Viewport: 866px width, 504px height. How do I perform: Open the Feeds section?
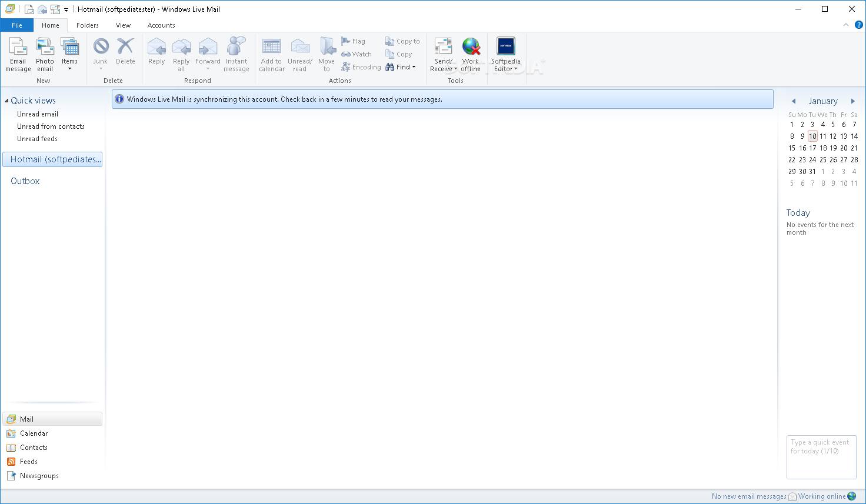(x=28, y=462)
